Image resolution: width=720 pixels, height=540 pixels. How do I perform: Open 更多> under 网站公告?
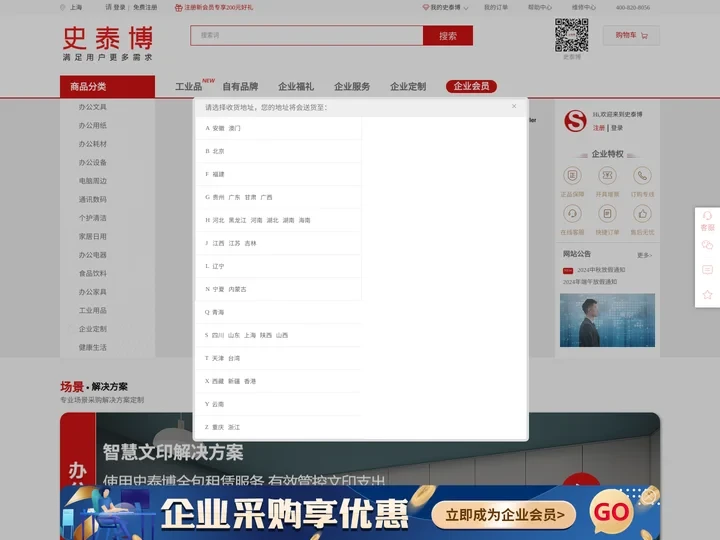pos(644,255)
